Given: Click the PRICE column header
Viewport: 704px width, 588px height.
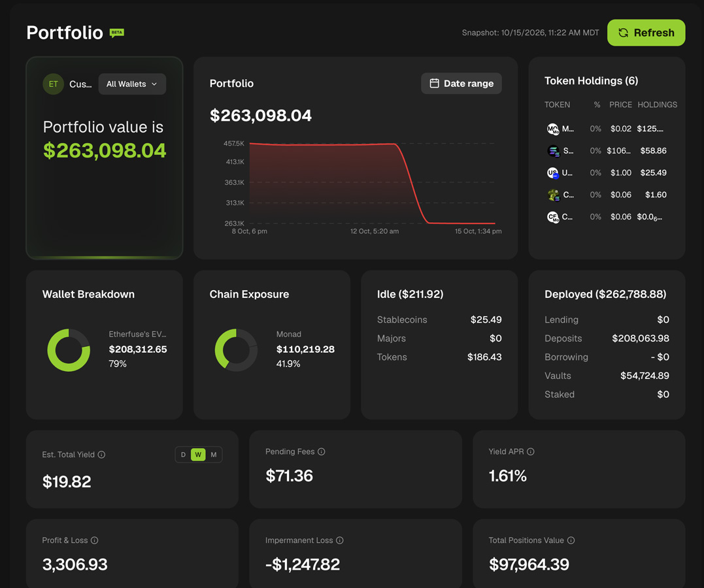Looking at the screenshot, I should pos(620,105).
